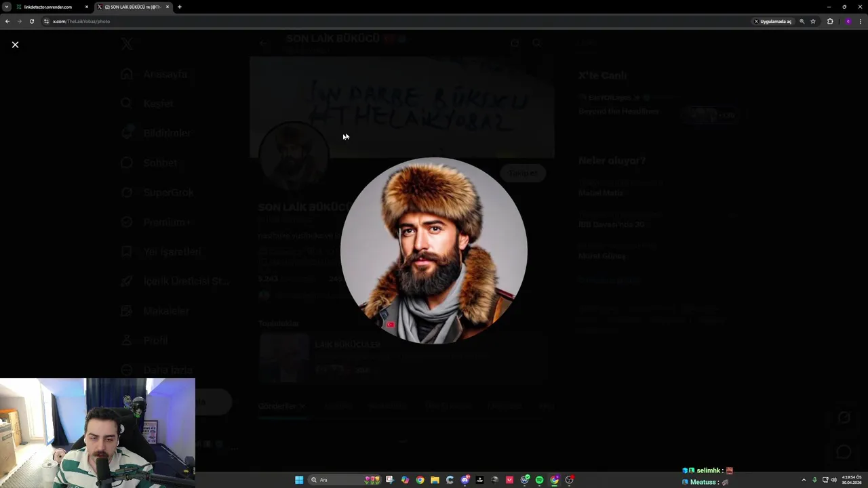This screenshot has width=868, height=488.
Task: Open the tab search dropdown in Chrome
Action: [x=7, y=7]
